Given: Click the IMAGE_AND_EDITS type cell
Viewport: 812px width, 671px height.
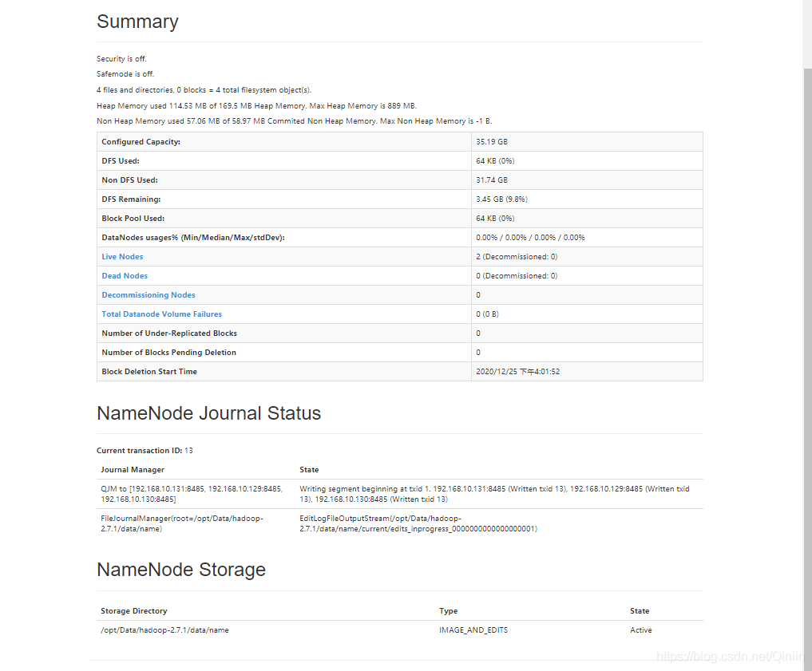Looking at the screenshot, I should 473,630.
